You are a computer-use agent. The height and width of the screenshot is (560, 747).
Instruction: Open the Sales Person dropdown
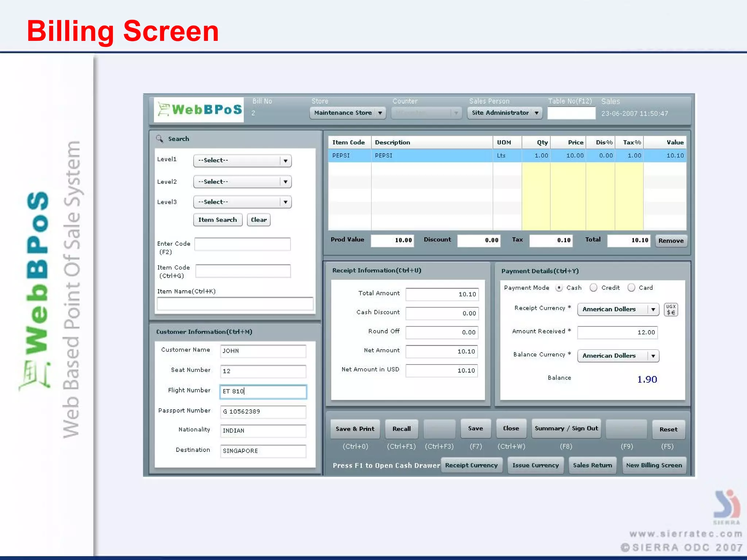pos(505,113)
